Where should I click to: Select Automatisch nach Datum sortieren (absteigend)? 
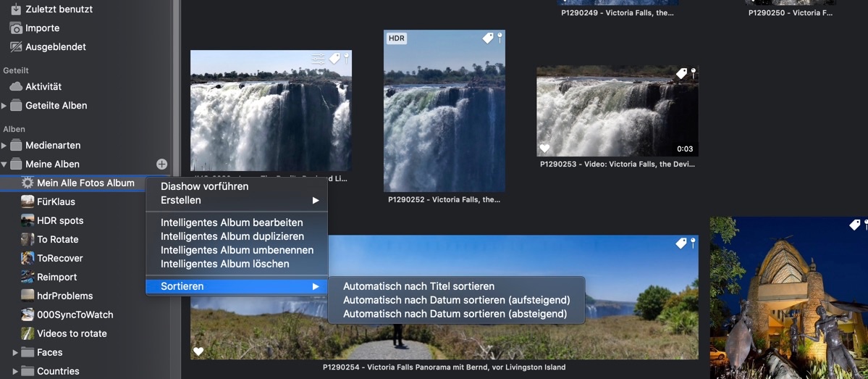pyautogui.click(x=457, y=315)
